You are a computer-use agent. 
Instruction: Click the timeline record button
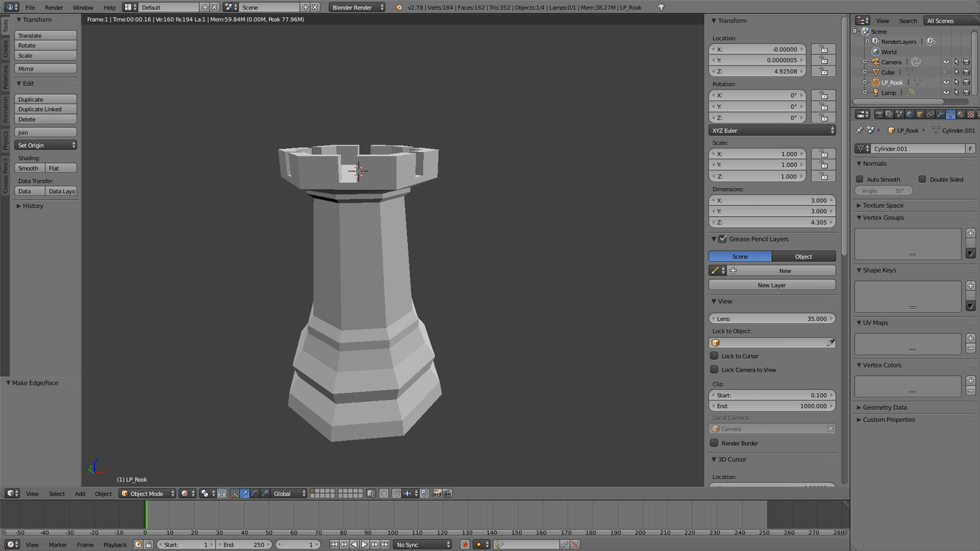click(465, 544)
